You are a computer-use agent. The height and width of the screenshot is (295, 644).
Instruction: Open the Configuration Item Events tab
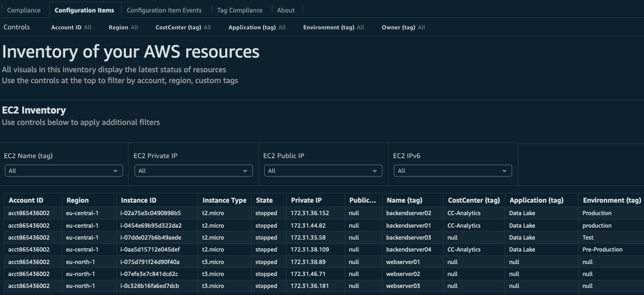point(164,10)
